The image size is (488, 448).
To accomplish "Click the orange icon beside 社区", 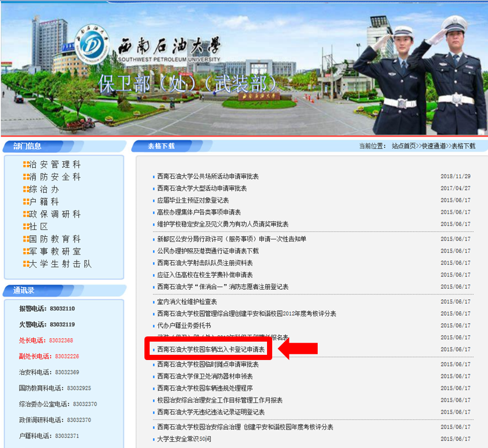I will tap(26, 227).
